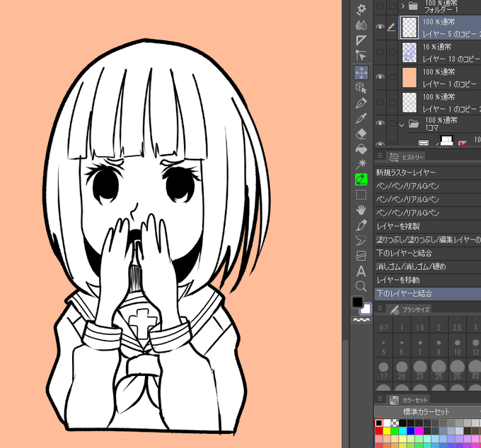The width and height of the screenshot is (481, 448).
Task: Select the Auto select magic wand tool
Action: (x=361, y=164)
